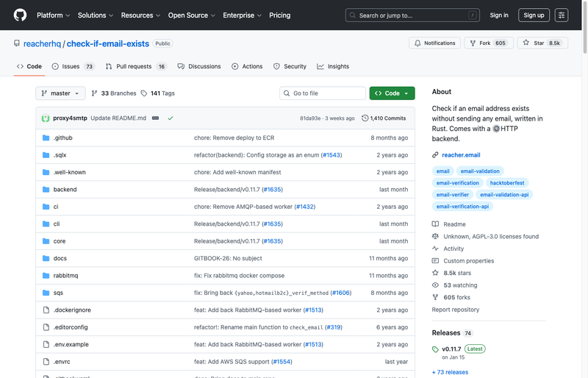Click the green checkmark commit status icon
The width and height of the screenshot is (588, 378).
(x=171, y=118)
